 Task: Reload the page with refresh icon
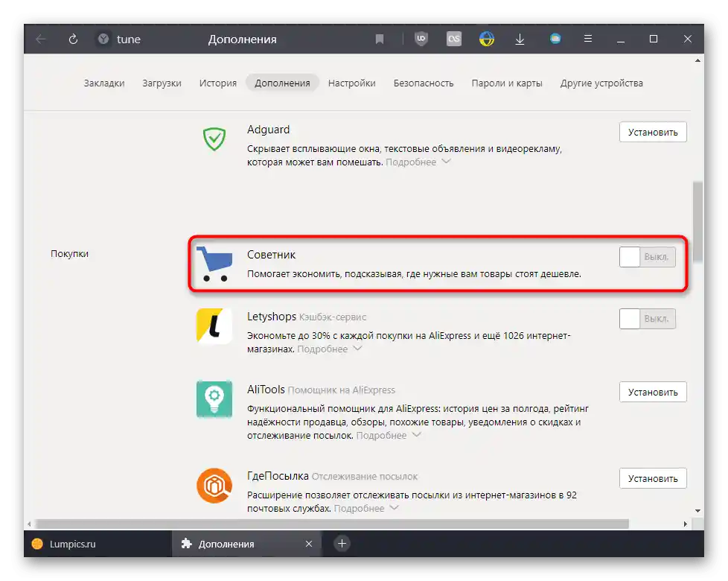[73, 39]
